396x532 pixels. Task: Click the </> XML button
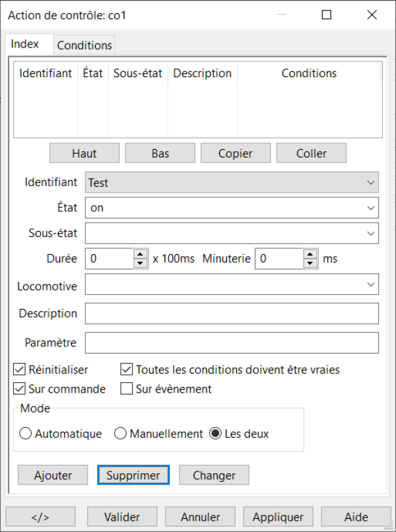pyautogui.click(x=40, y=517)
